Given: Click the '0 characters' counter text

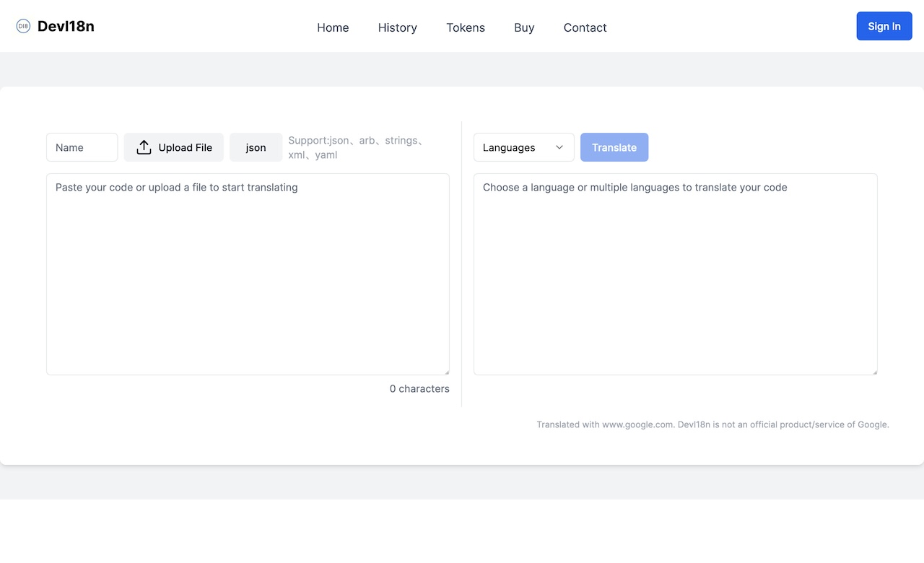Looking at the screenshot, I should [x=419, y=388].
